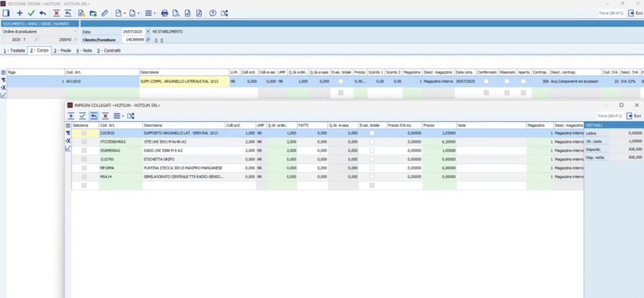Tick Seleziona checkbox for article 2103910
644x298 pixels.
pos(84,133)
